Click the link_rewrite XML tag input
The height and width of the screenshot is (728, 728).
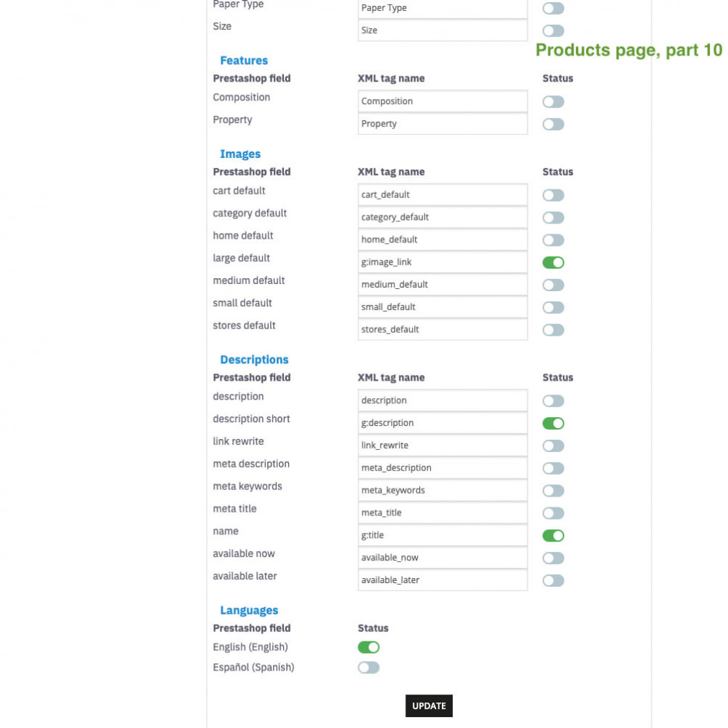(x=442, y=446)
